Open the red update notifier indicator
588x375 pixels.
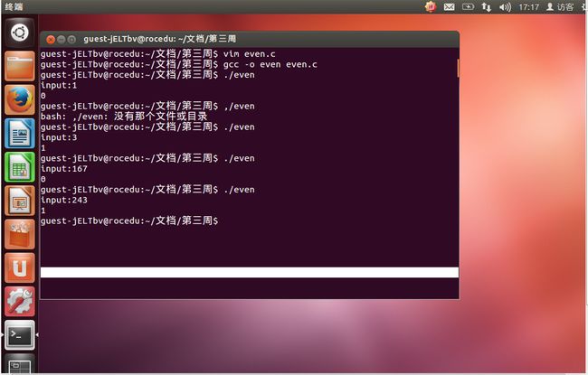[431, 6]
